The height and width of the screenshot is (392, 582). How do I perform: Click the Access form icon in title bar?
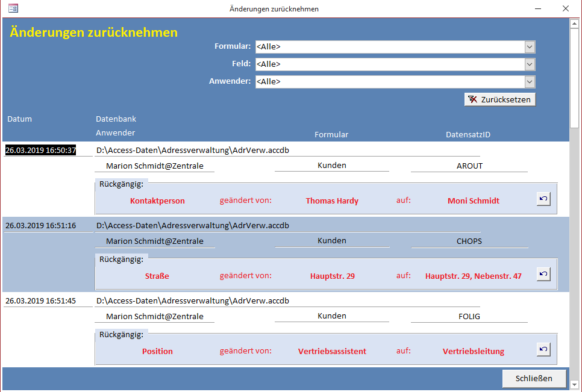[13, 8]
